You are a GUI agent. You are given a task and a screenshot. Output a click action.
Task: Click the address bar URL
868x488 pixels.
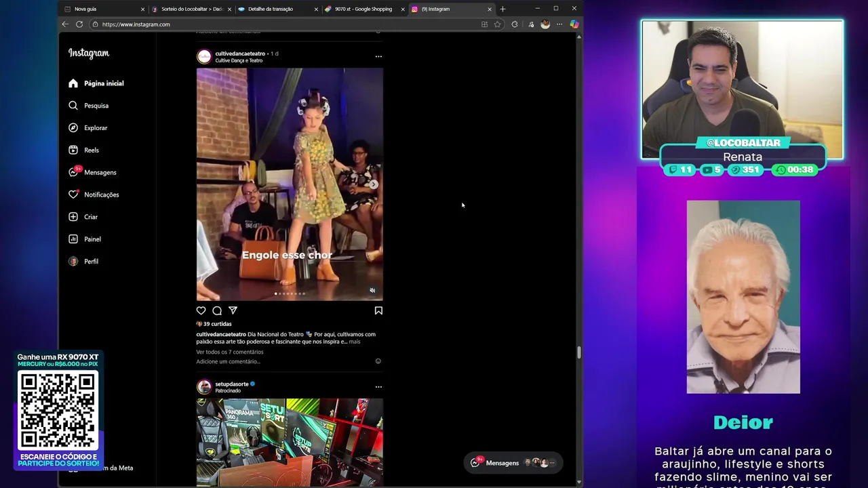pos(136,24)
